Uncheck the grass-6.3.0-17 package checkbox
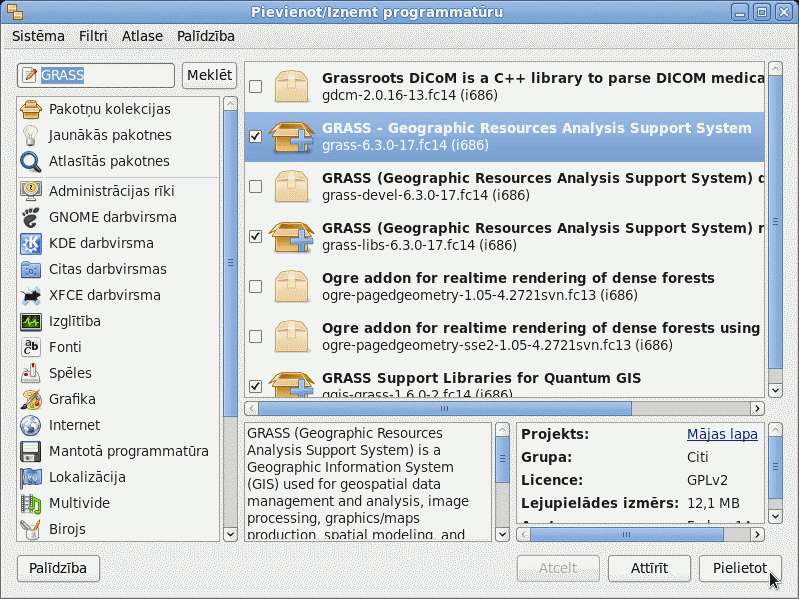Screen dimensions: 799x599 pyautogui.click(x=255, y=136)
